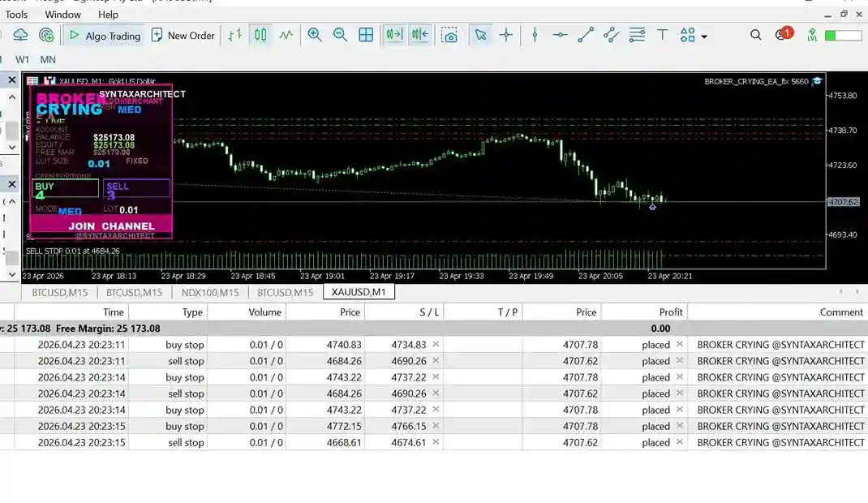Sort orders by the Profit column header
Viewport: 868px width, 503px height.
coord(670,312)
